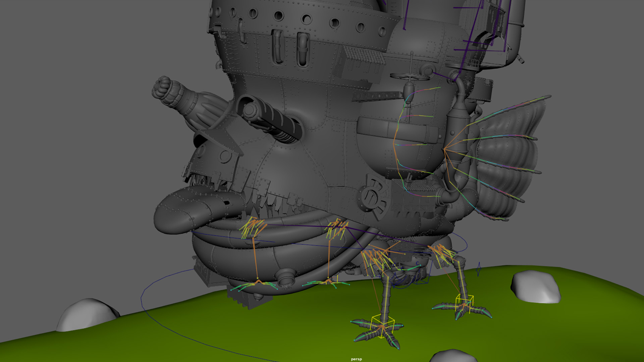Select the spoked wheel propeller on top
The width and height of the screenshot is (644, 362).
coord(410,77)
